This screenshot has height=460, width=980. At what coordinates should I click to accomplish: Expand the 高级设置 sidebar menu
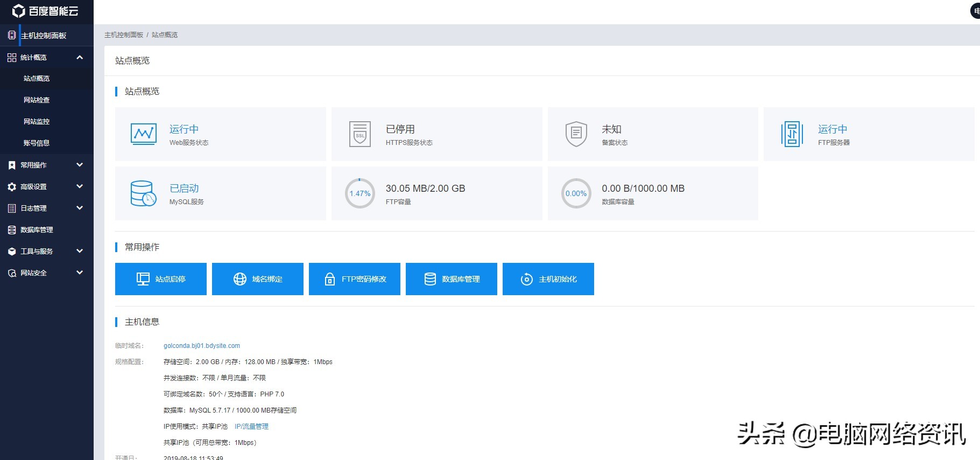point(80,186)
